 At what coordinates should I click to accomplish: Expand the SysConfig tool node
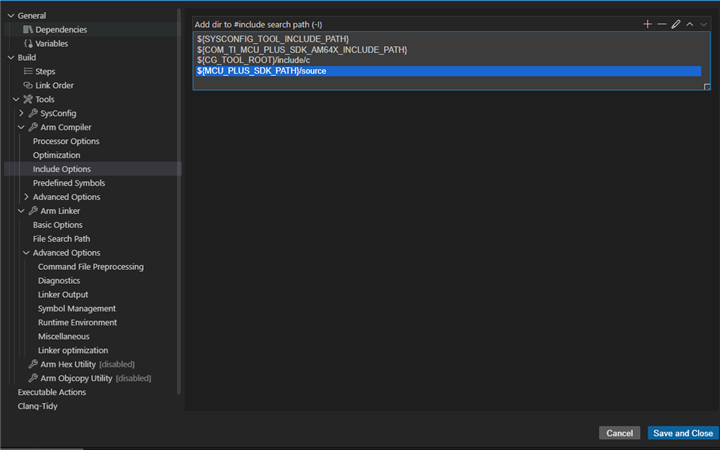pos(21,113)
